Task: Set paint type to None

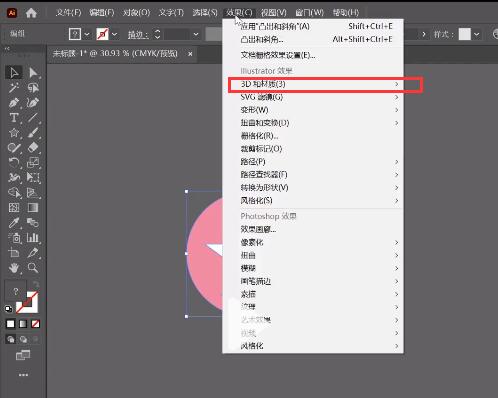Action: 35,324
